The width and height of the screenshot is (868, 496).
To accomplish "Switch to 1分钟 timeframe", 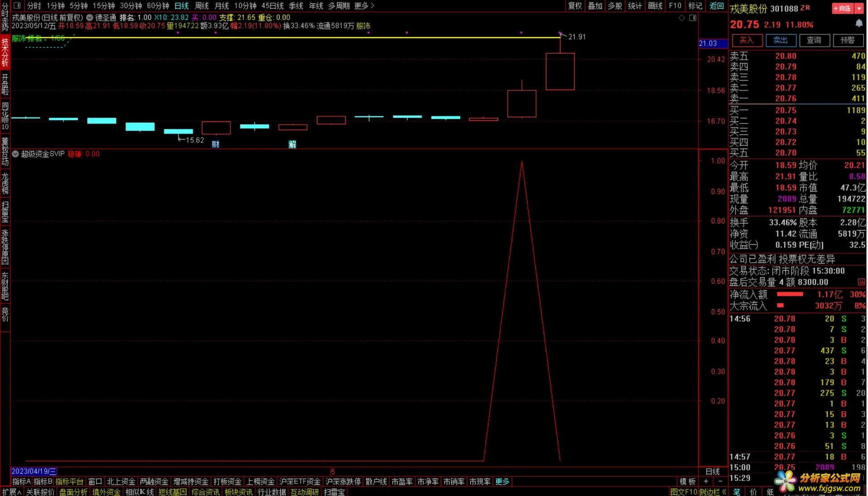I will pos(56,6).
